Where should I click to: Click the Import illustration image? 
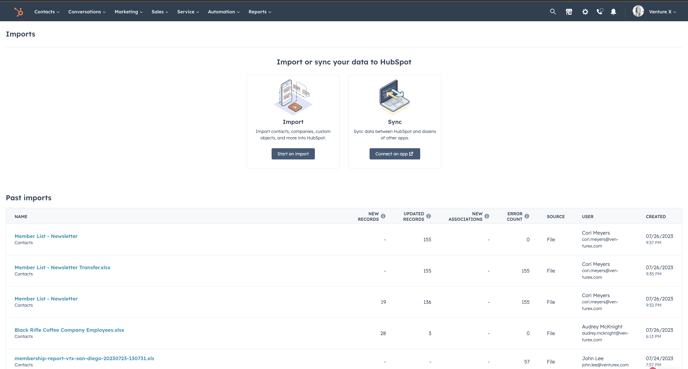[x=293, y=97]
